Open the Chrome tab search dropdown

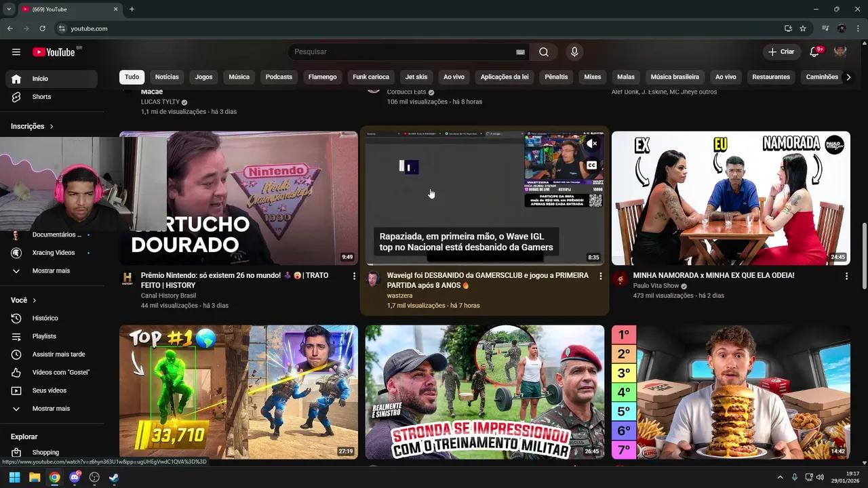point(9,9)
